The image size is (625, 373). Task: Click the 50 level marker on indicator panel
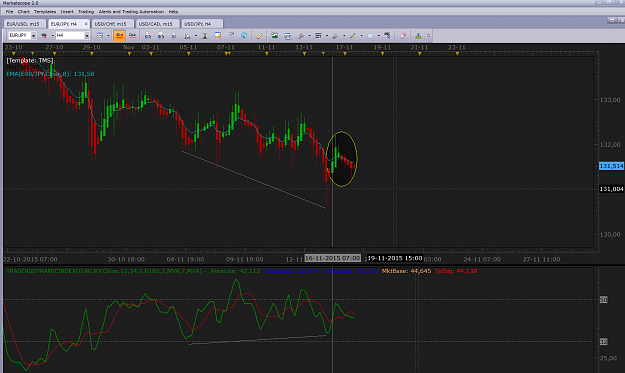coord(603,300)
